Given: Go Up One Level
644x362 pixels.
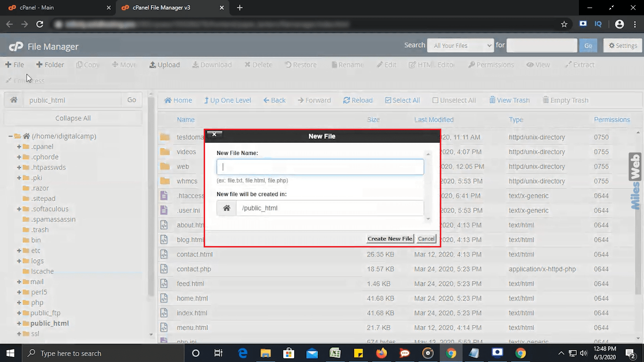Looking at the screenshot, I should point(227,100).
